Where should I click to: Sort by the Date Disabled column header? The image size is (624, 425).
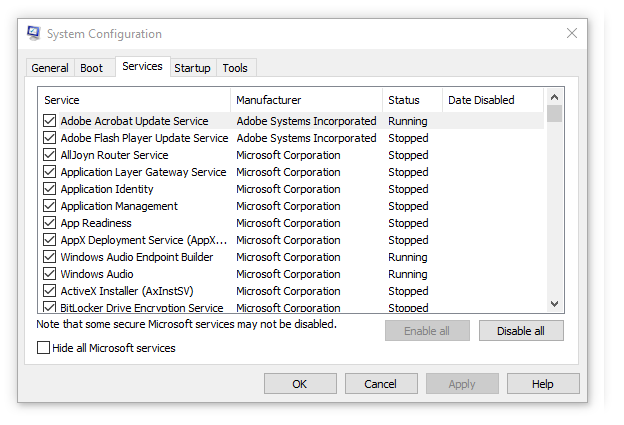click(x=493, y=100)
